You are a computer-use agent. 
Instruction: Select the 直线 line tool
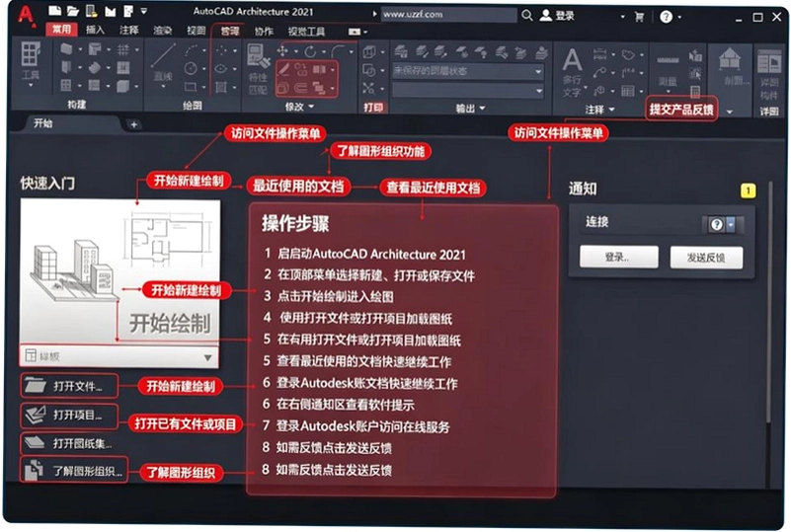pos(163,61)
